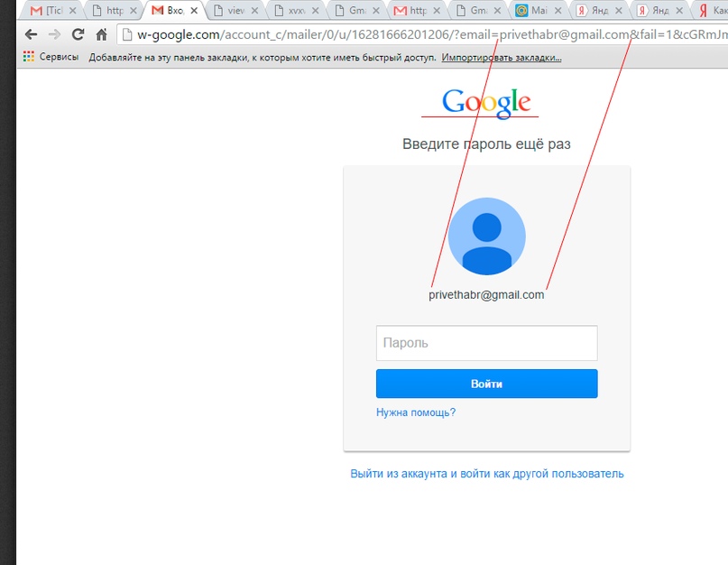This screenshot has width=728, height=565.
Task: Click 'Импортировать закладки...' link
Action: pyautogui.click(x=502, y=58)
